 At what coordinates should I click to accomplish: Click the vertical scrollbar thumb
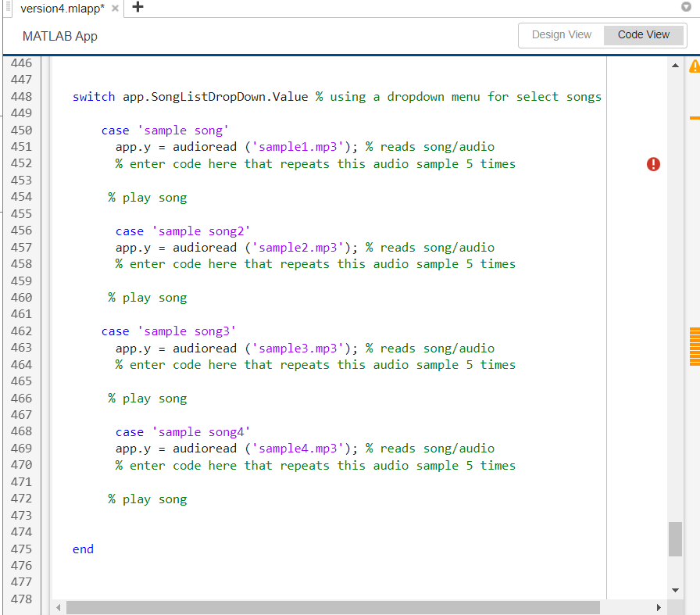pyautogui.click(x=675, y=539)
